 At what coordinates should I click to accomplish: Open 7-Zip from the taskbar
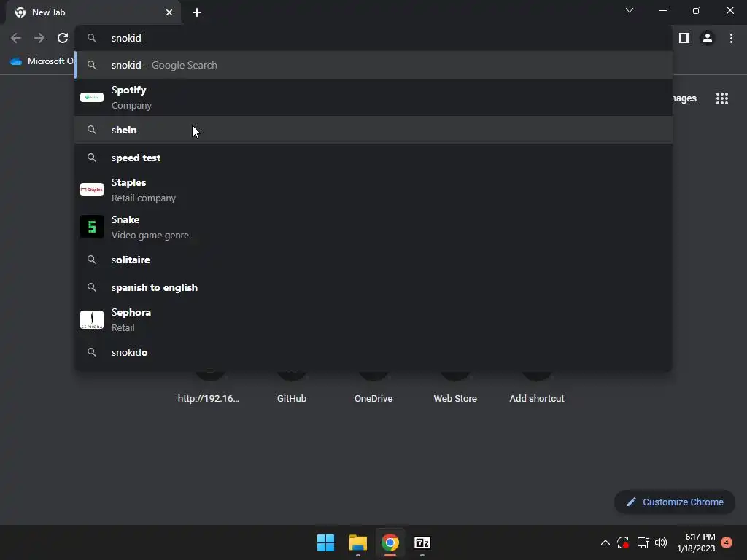coord(422,542)
